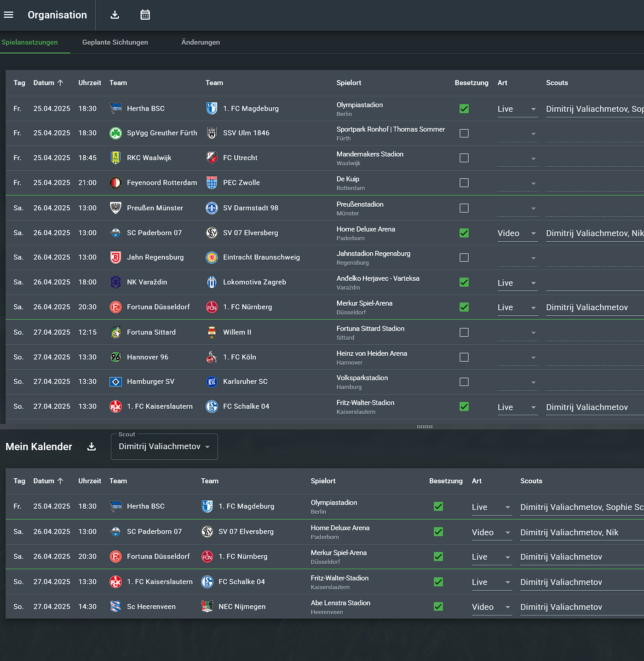This screenshot has width=644, height=661.
Task: Click NK Varaždin club logo
Action: point(115,282)
